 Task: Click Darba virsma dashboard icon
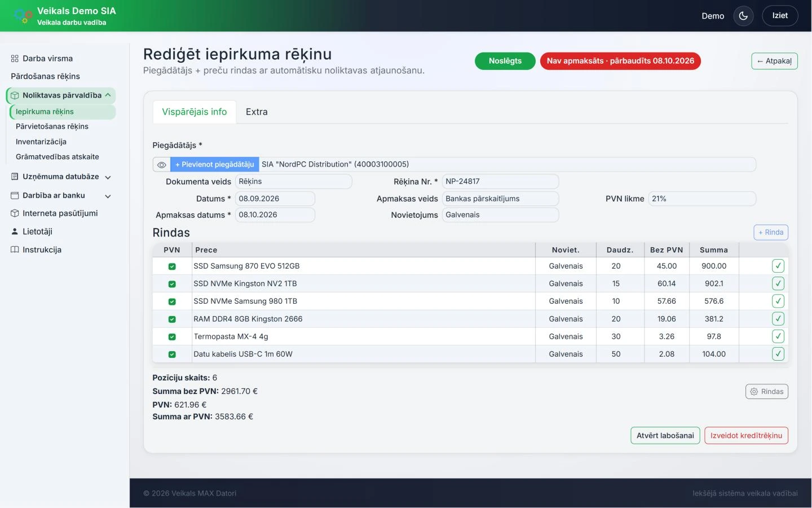point(15,59)
